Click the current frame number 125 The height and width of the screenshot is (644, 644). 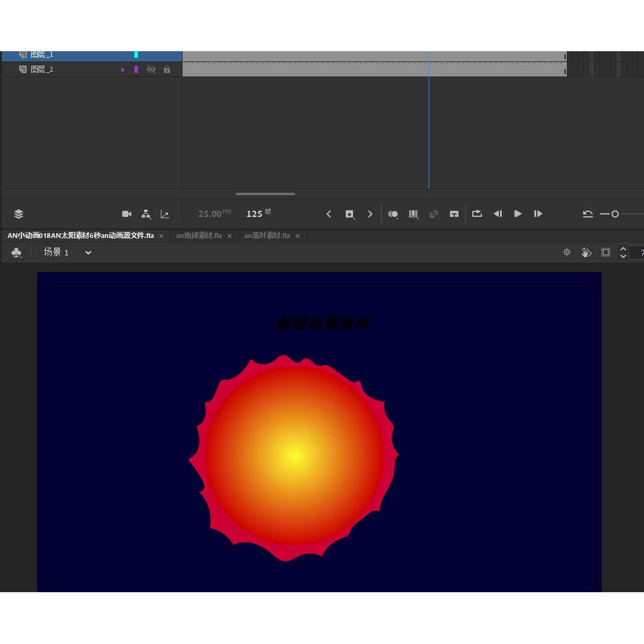click(x=254, y=214)
